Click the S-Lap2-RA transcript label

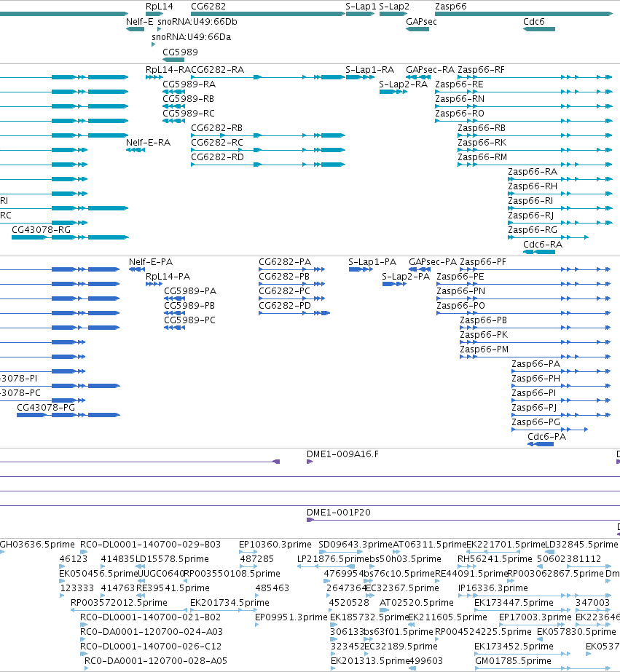click(x=403, y=84)
